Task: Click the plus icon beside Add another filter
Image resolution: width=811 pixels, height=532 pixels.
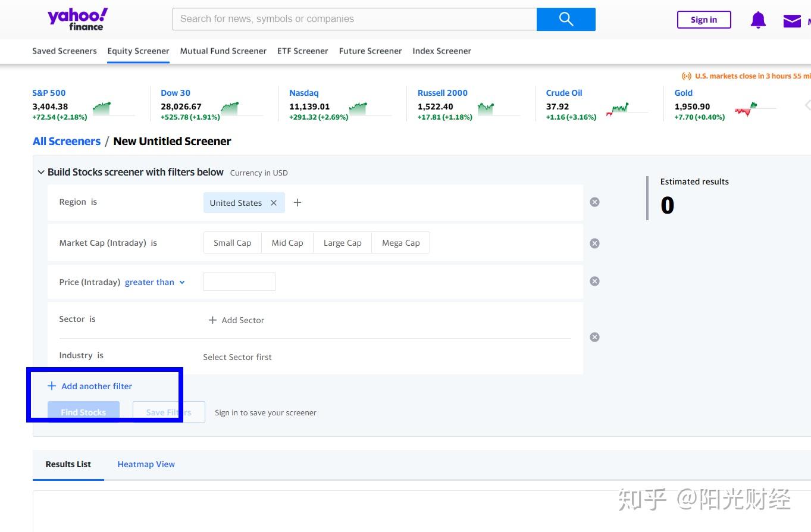Action: click(x=52, y=386)
